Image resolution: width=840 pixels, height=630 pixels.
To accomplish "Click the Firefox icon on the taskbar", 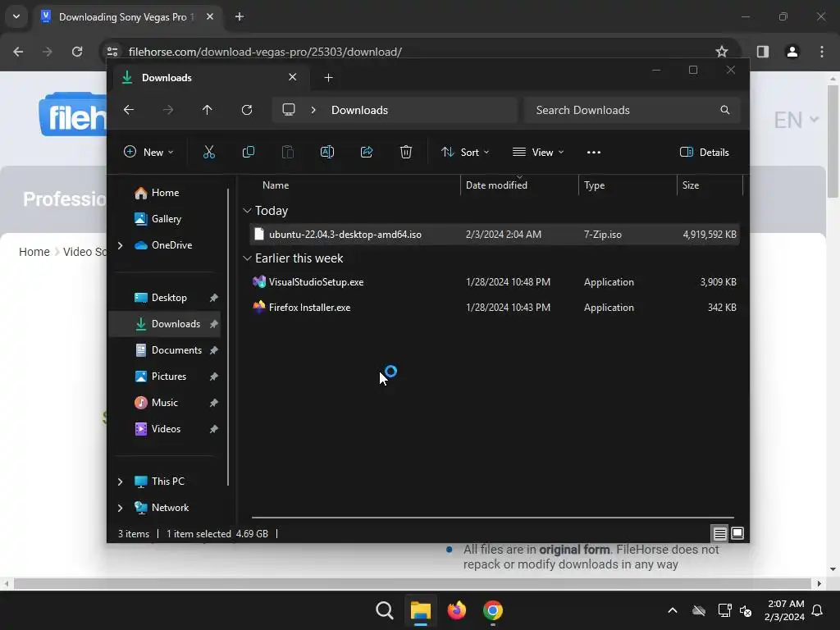I will tap(456, 610).
